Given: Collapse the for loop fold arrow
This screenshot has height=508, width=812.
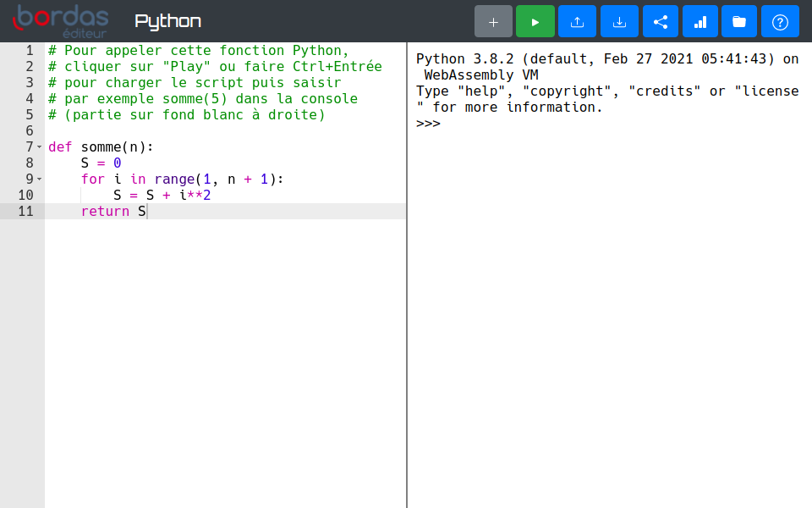Looking at the screenshot, I should [39, 179].
